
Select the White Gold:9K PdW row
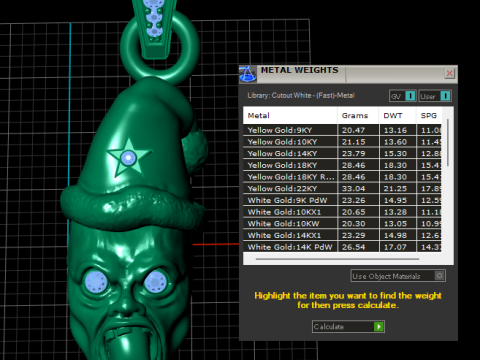click(x=342, y=200)
